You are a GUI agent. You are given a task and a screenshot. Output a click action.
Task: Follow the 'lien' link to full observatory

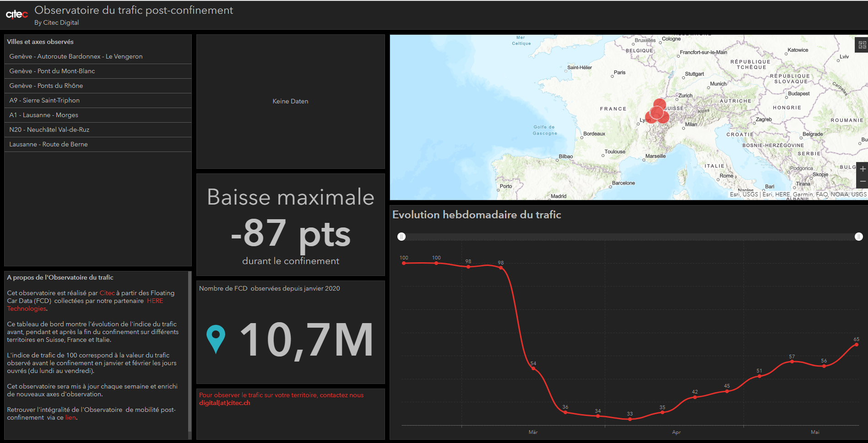point(70,417)
